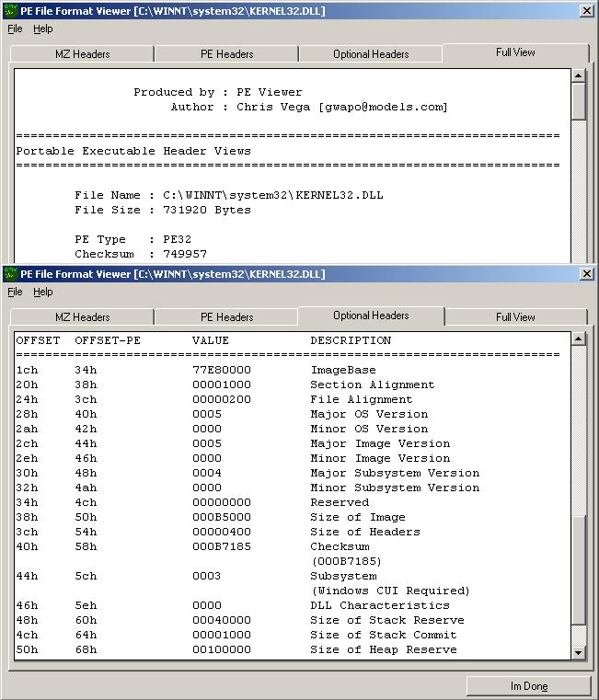This screenshot has height=700, width=599.
Task: Click the app icon in upper window title bar
Action: (11, 10)
